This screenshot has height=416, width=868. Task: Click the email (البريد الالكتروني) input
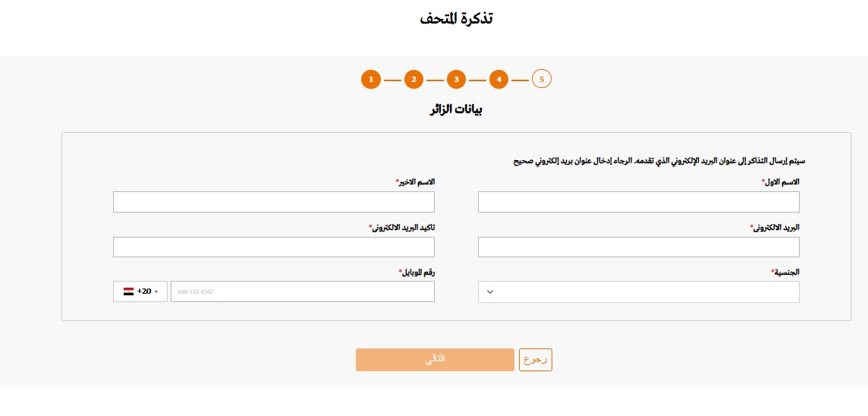pos(638,247)
